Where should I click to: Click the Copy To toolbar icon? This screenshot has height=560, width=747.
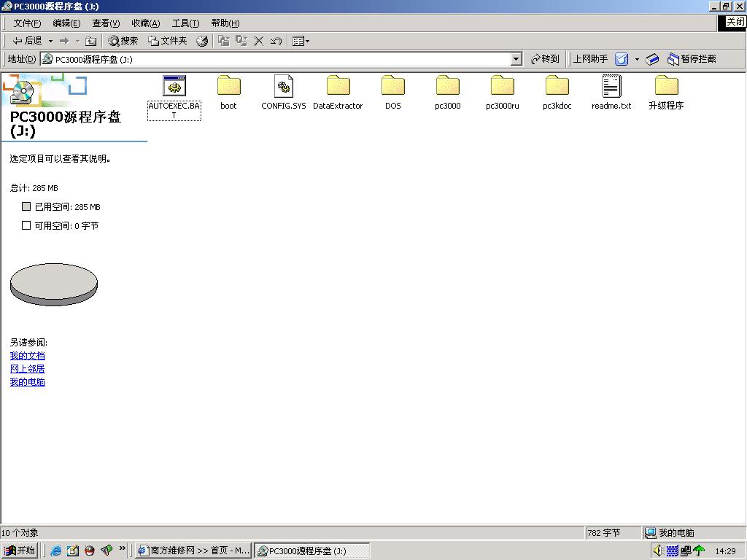pyautogui.click(x=241, y=41)
